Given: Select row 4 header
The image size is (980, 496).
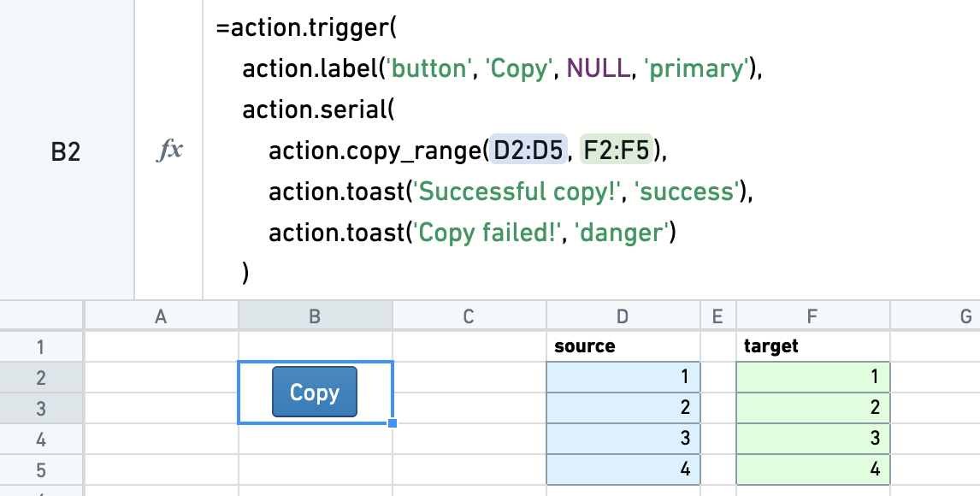Looking at the screenshot, I should tap(41, 440).
